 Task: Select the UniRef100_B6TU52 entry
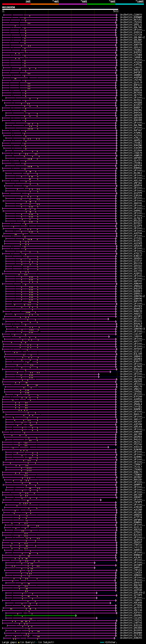[131, 20]
